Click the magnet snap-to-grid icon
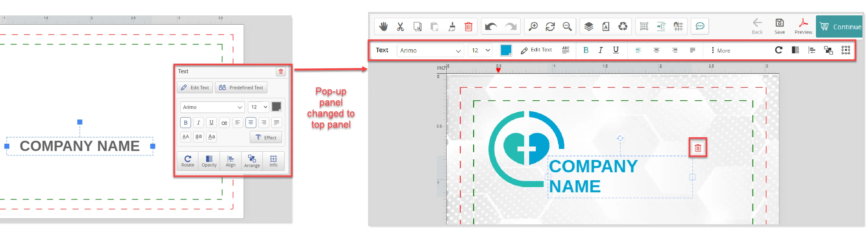Image resolution: width=868 pixels, height=240 pixels. (678, 26)
